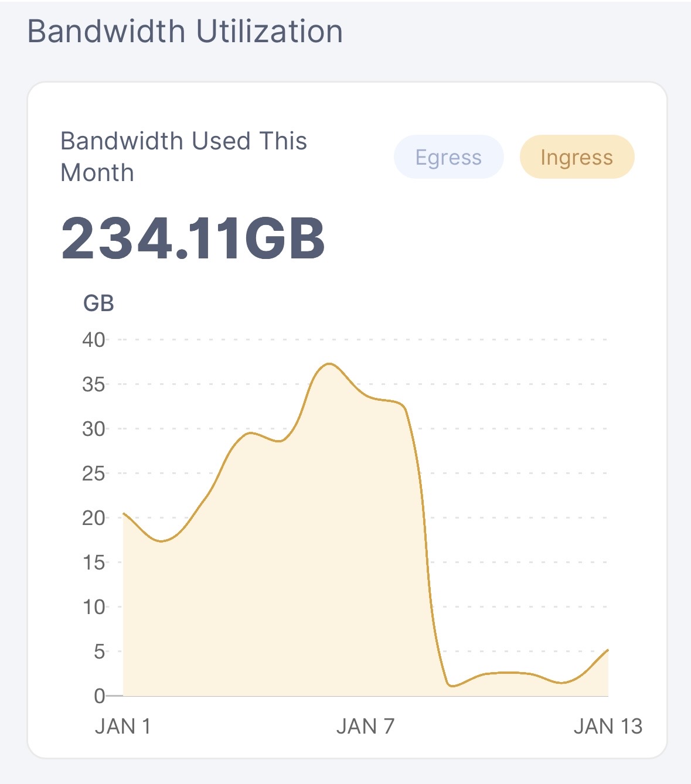Click the JAN 13 date label
691x784 pixels.
608,727
